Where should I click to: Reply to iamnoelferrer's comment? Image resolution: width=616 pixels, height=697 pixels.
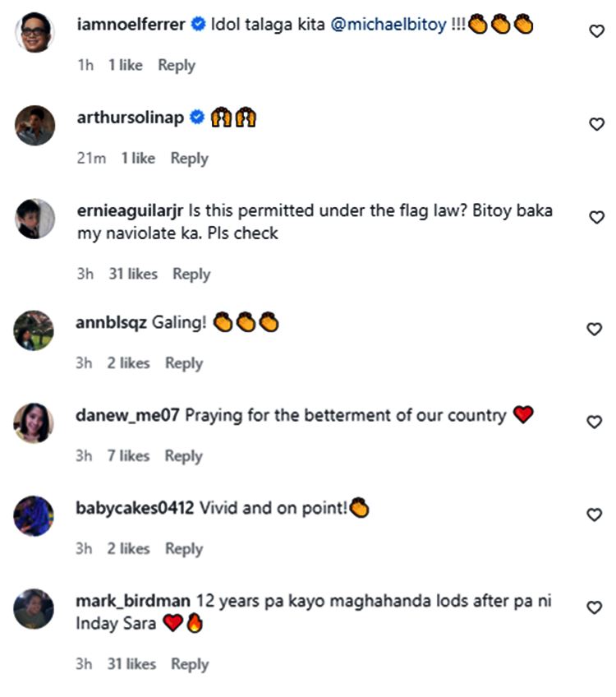(177, 65)
